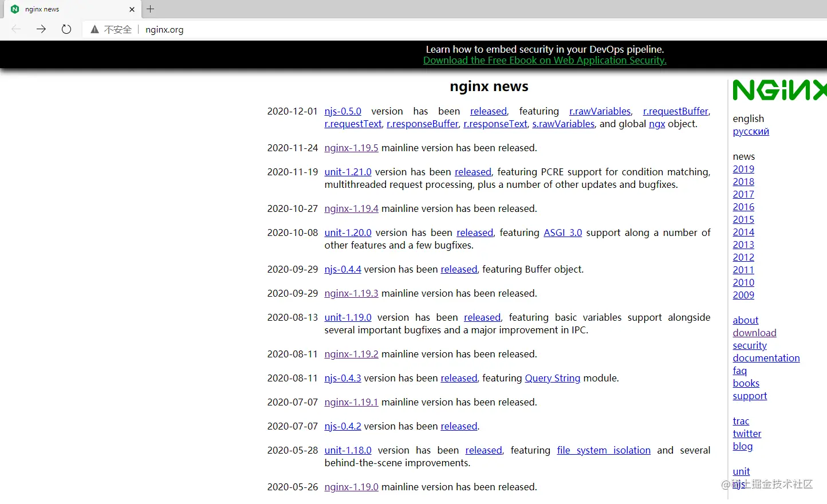Click the s.rawVariables link

click(x=564, y=124)
